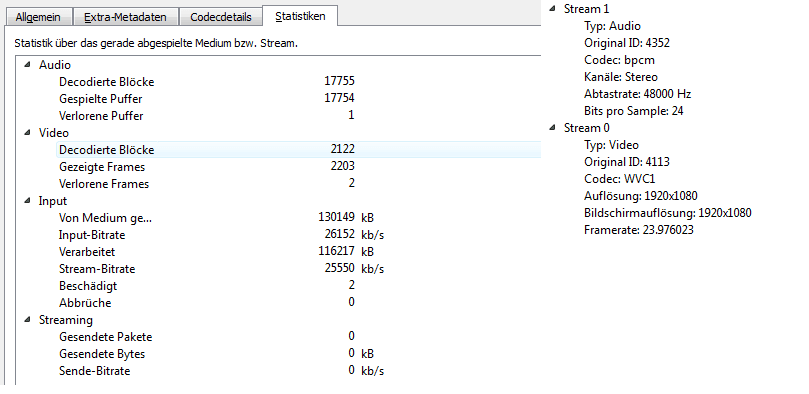Viewport: 809px width, 394px height.
Task: Select the Typ: Audio entry
Action: tap(612, 26)
